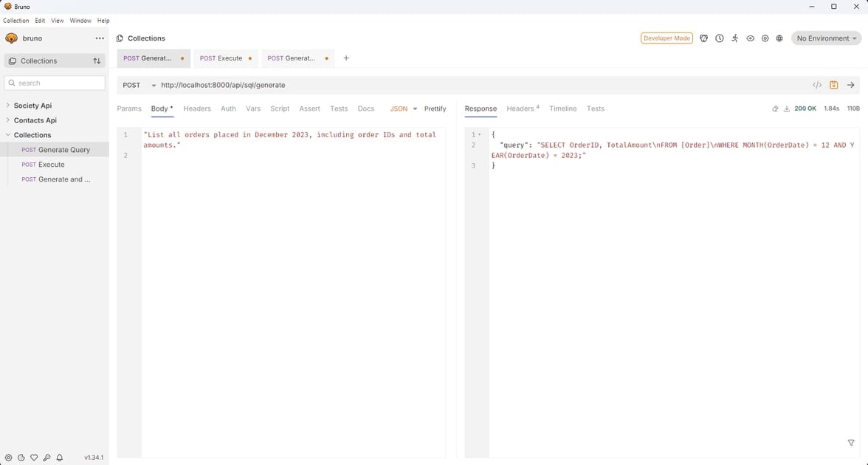Open the Help menu
The image size is (868, 465).
pyautogui.click(x=103, y=21)
